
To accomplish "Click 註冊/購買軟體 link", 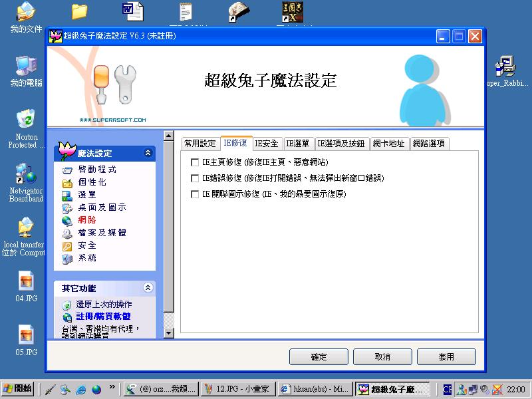I will (103, 317).
